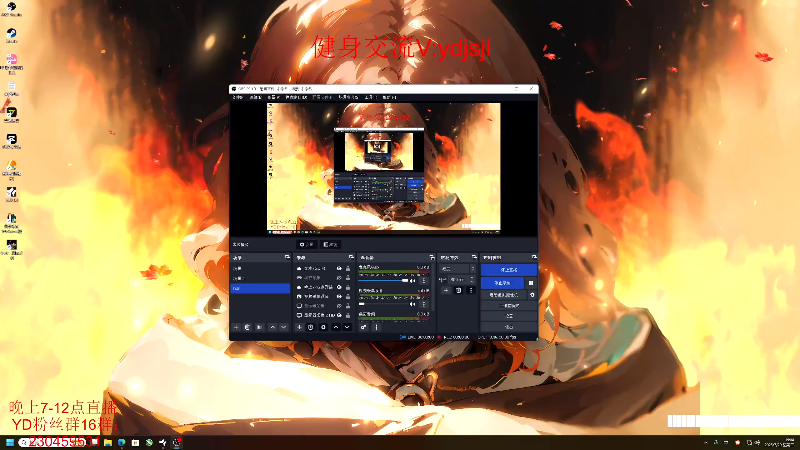Image resolution: width=800 pixels, height=450 pixels.
Task: Select the highlighted third scene in Scenes list
Action: point(260,288)
